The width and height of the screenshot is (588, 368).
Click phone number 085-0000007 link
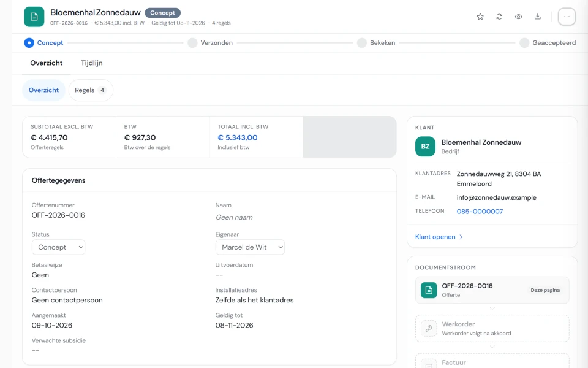(480, 212)
